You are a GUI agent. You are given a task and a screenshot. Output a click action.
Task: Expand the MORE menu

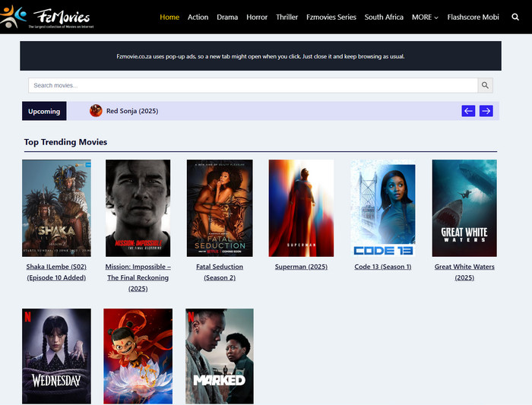(425, 17)
